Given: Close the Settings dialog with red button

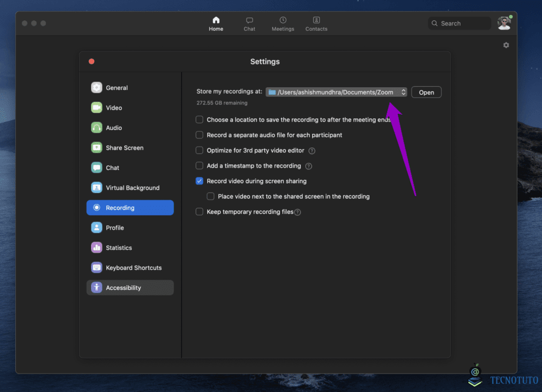Looking at the screenshot, I should [x=92, y=61].
